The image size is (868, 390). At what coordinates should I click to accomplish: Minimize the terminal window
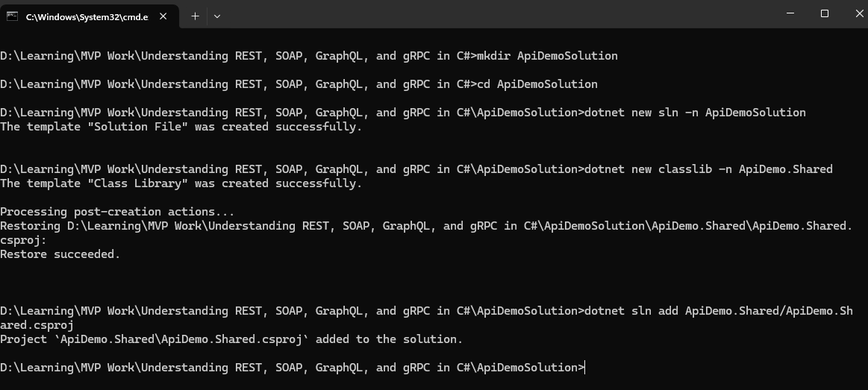790,13
